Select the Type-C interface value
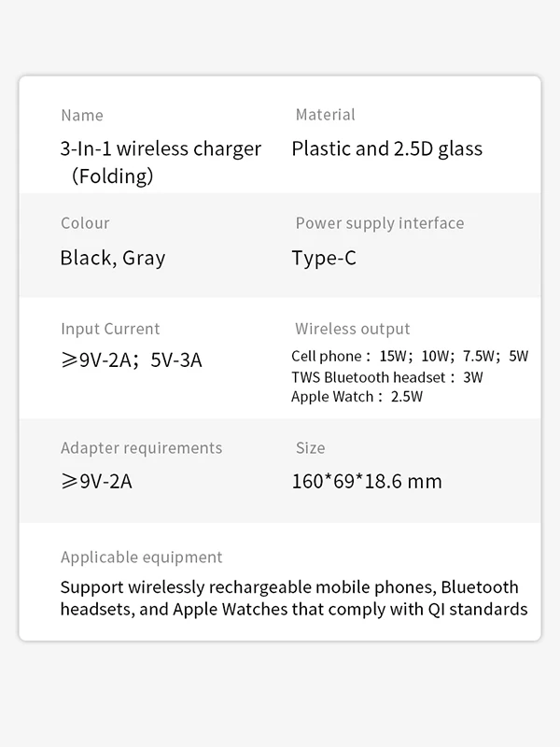560x747 pixels. [323, 258]
